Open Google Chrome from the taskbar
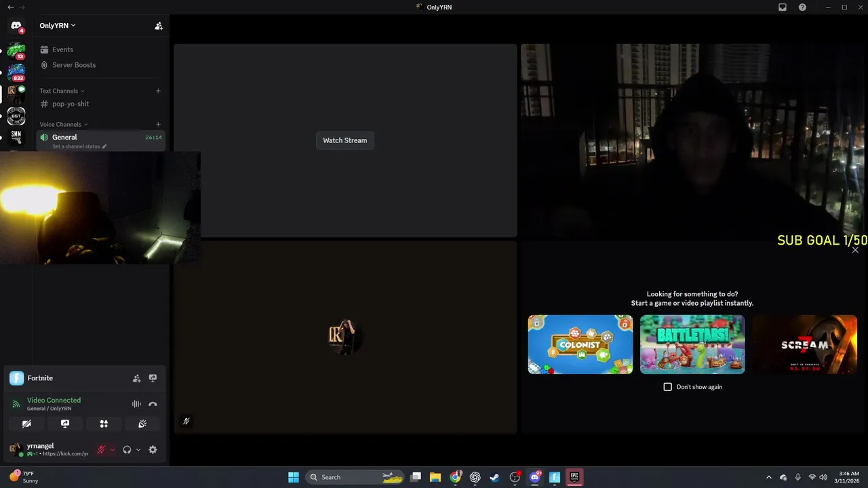This screenshot has width=868, height=488. pyautogui.click(x=456, y=477)
